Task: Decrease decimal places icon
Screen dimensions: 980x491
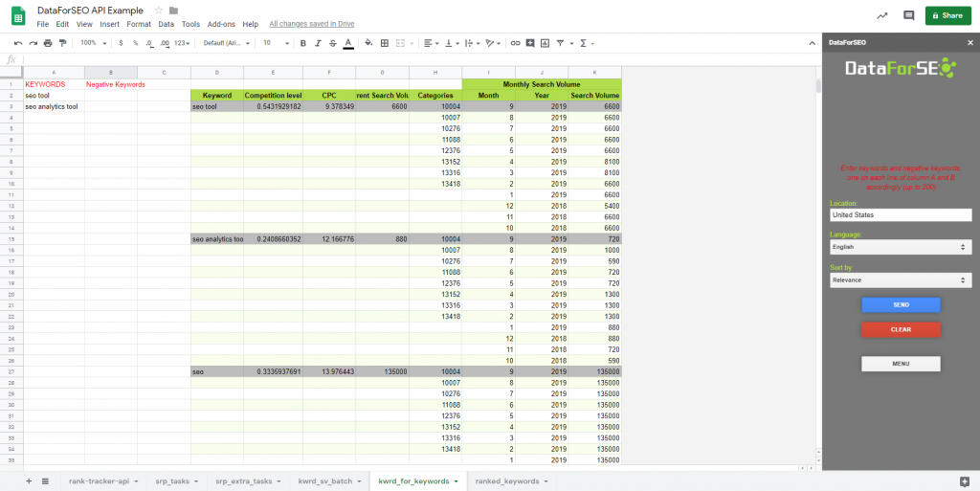Action: [x=149, y=43]
